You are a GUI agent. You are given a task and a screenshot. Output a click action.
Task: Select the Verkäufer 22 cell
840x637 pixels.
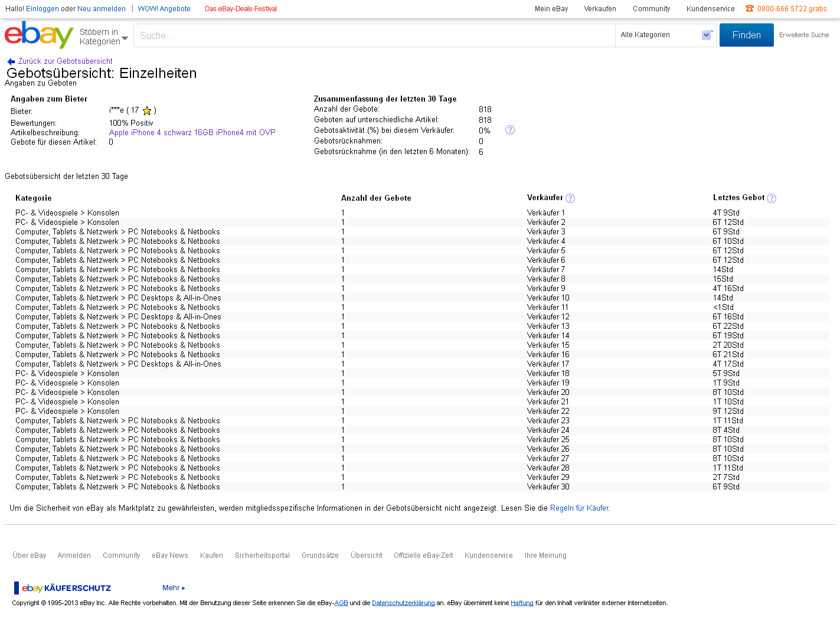[548, 411]
